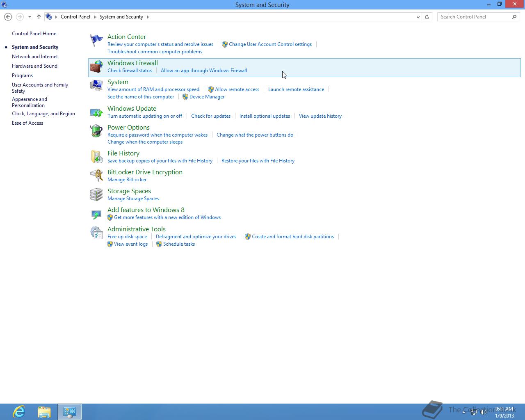Viewport: 525px width, 420px height.
Task: Open Manage Storage Spaces
Action: (x=133, y=199)
